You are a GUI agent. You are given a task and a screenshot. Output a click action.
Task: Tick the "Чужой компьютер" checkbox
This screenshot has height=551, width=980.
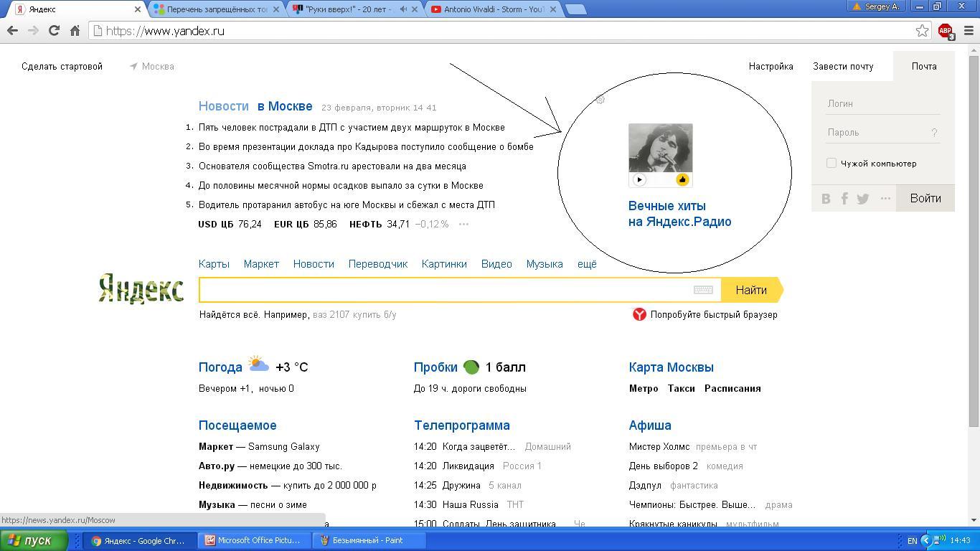click(x=831, y=164)
